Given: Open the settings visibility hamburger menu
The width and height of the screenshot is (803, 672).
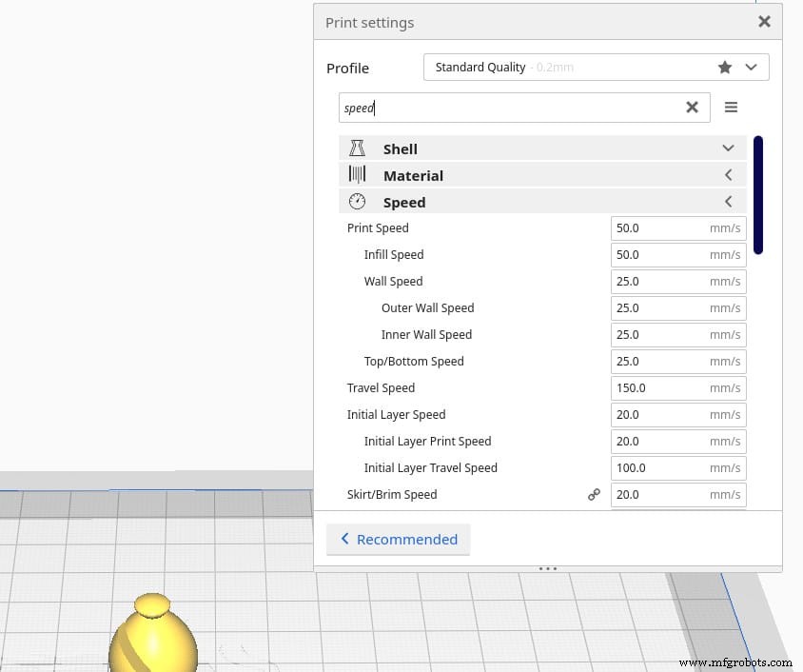Looking at the screenshot, I should [731, 107].
